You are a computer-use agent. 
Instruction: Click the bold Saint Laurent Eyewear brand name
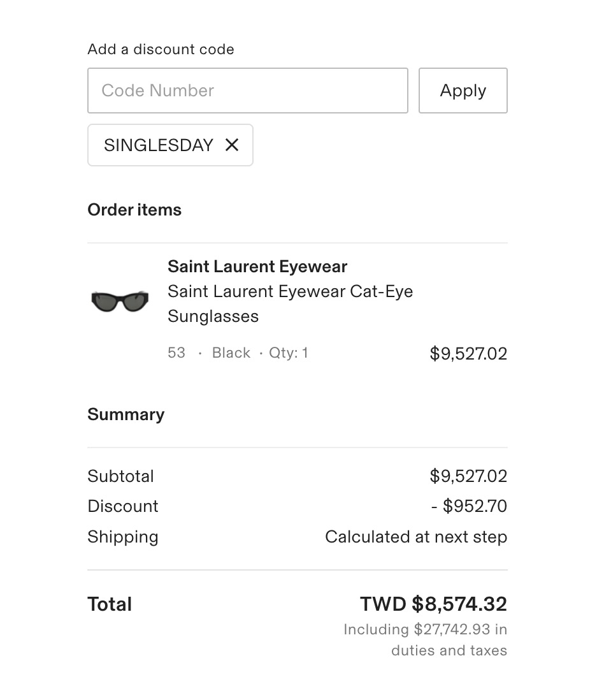257,266
